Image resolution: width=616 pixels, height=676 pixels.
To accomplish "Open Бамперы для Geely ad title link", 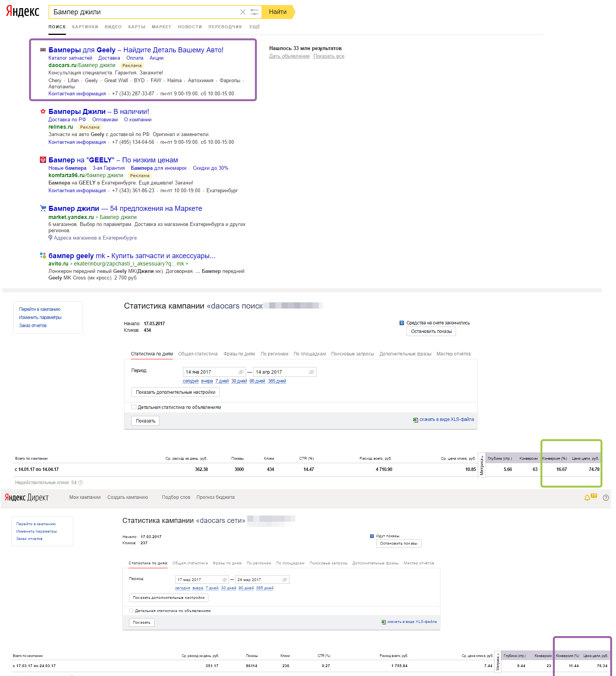I will (136, 50).
